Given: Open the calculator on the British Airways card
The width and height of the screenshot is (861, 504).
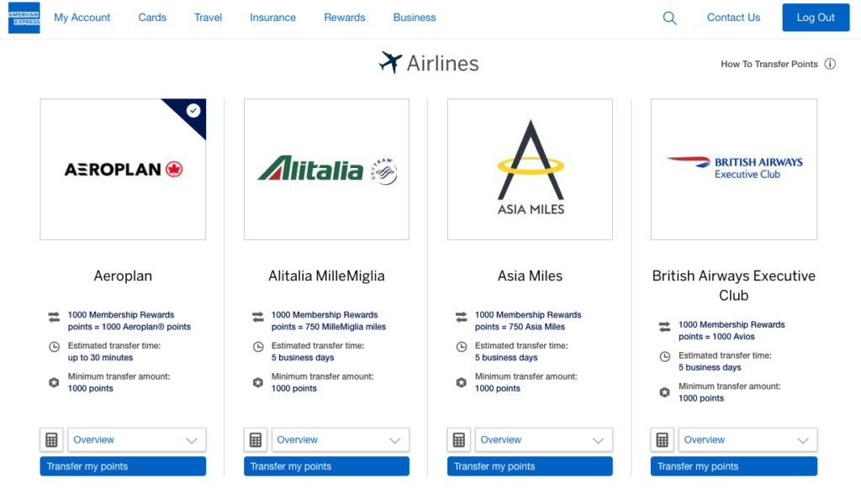Looking at the screenshot, I should point(662,439).
